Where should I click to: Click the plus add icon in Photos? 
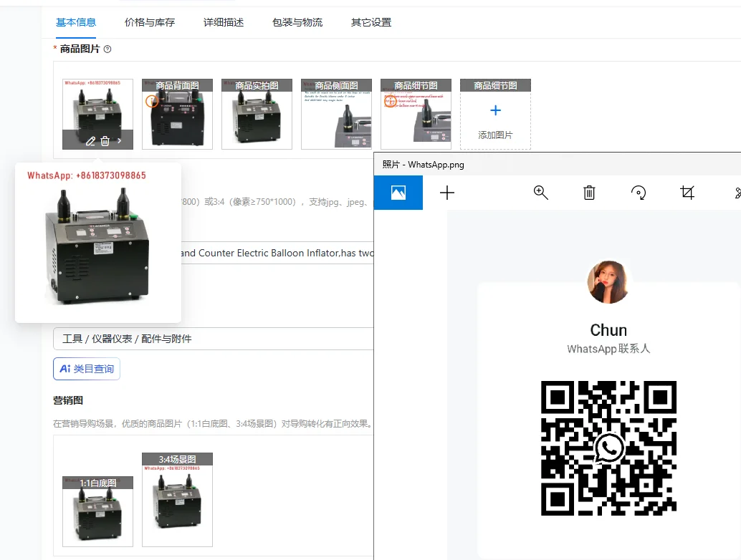[447, 193]
